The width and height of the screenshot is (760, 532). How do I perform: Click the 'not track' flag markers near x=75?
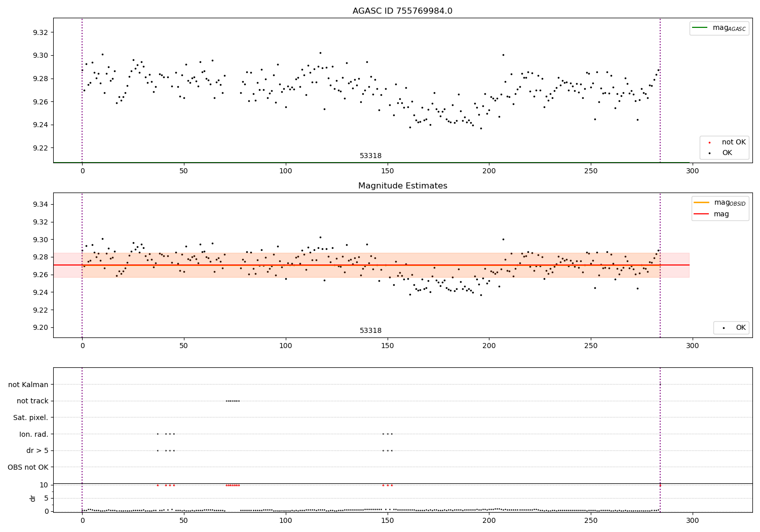233,401
